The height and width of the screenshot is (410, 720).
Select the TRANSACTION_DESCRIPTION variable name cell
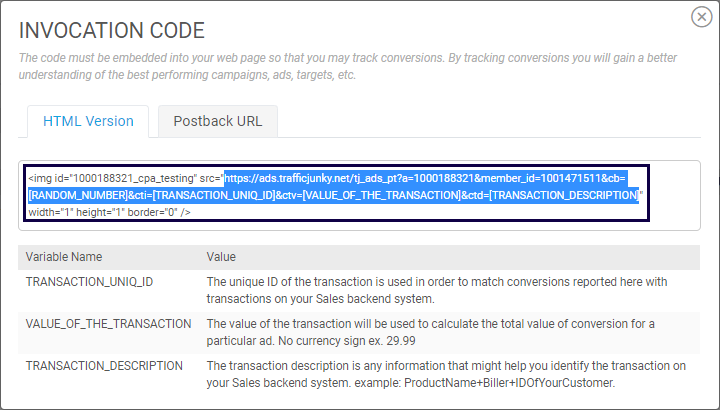click(x=102, y=365)
